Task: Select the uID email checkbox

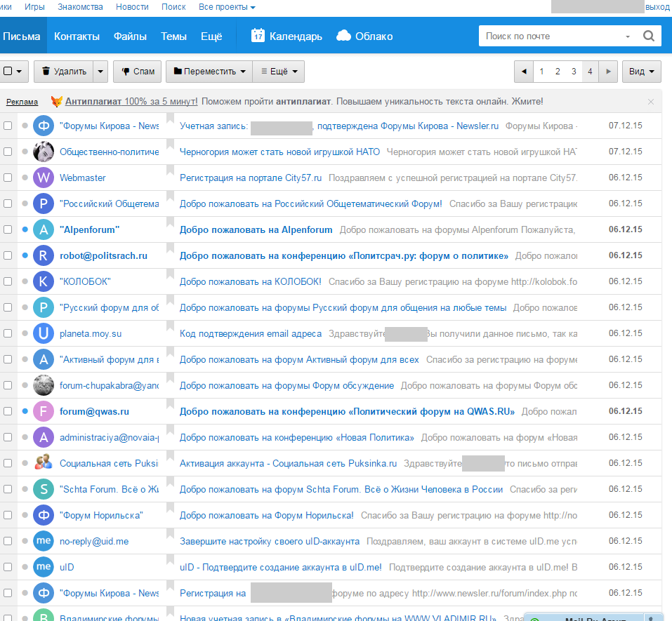Action: (8, 567)
